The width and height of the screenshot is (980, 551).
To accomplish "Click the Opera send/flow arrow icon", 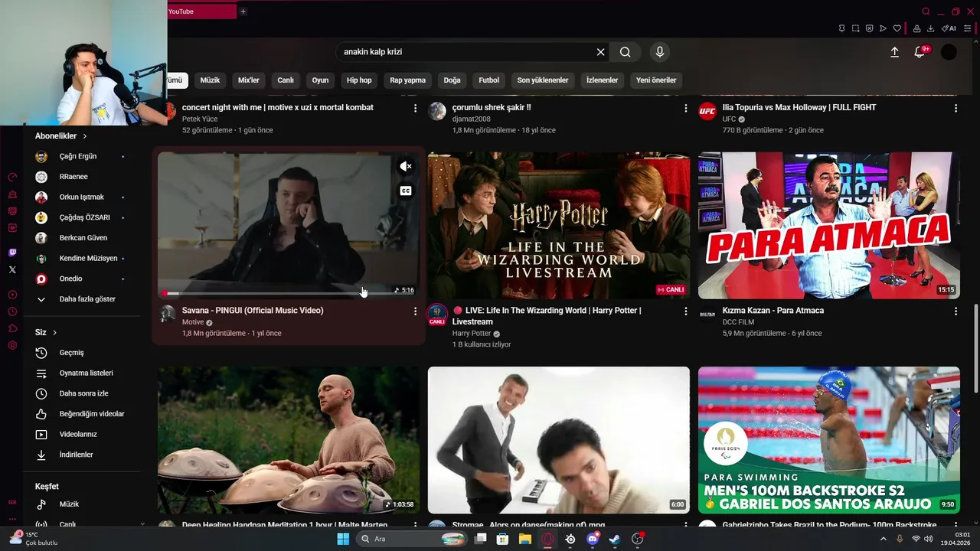I will coord(883,28).
